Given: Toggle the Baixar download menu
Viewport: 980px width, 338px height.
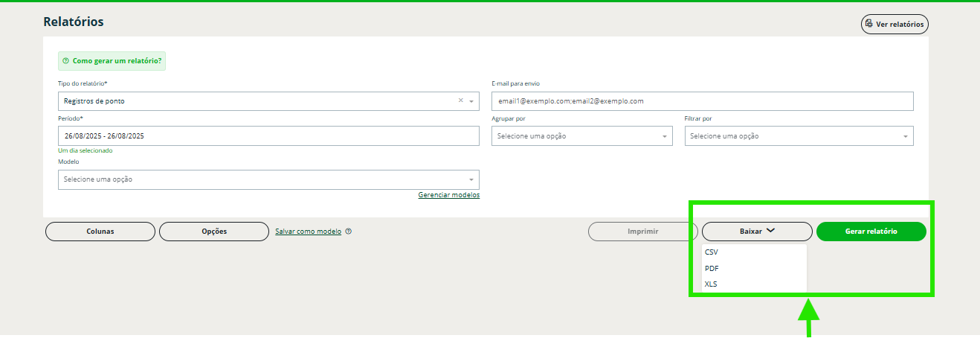Looking at the screenshot, I should (757, 232).
